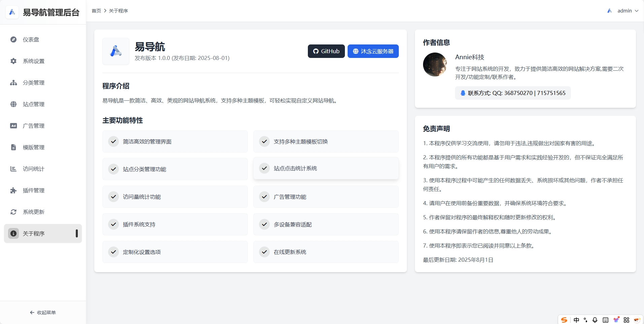The height and width of the screenshot is (324, 644).
Task: Toggle the 站点点击统计系统 feature checkmark
Action: click(x=265, y=168)
